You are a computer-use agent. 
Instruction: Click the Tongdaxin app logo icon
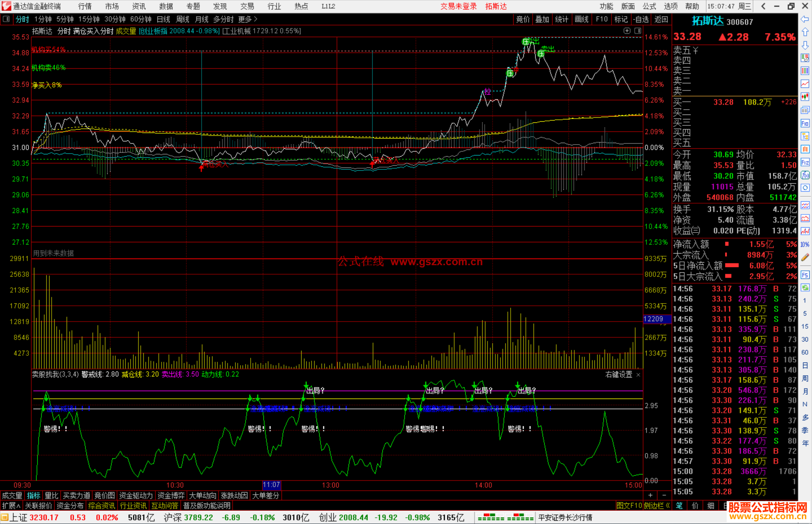click(6, 6)
